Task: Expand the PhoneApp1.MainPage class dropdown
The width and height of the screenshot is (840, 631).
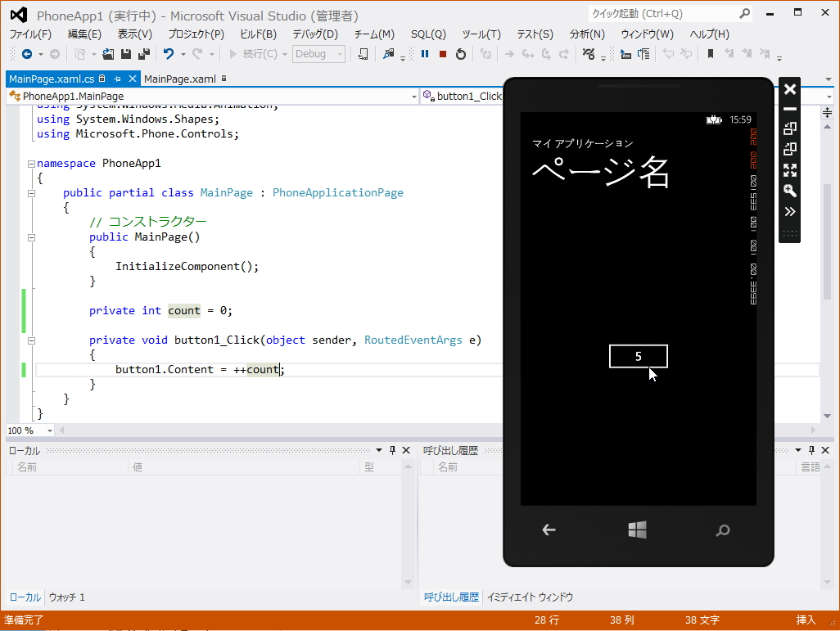Action: tap(413, 97)
